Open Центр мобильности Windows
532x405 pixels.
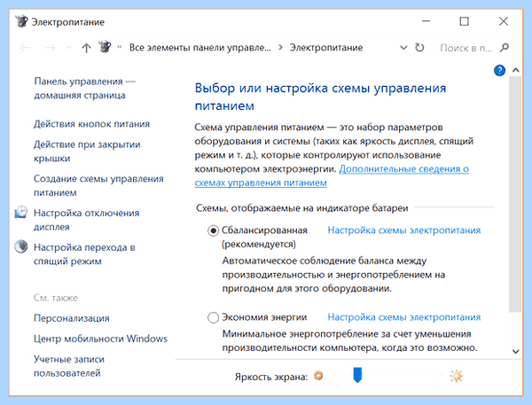click(x=100, y=339)
